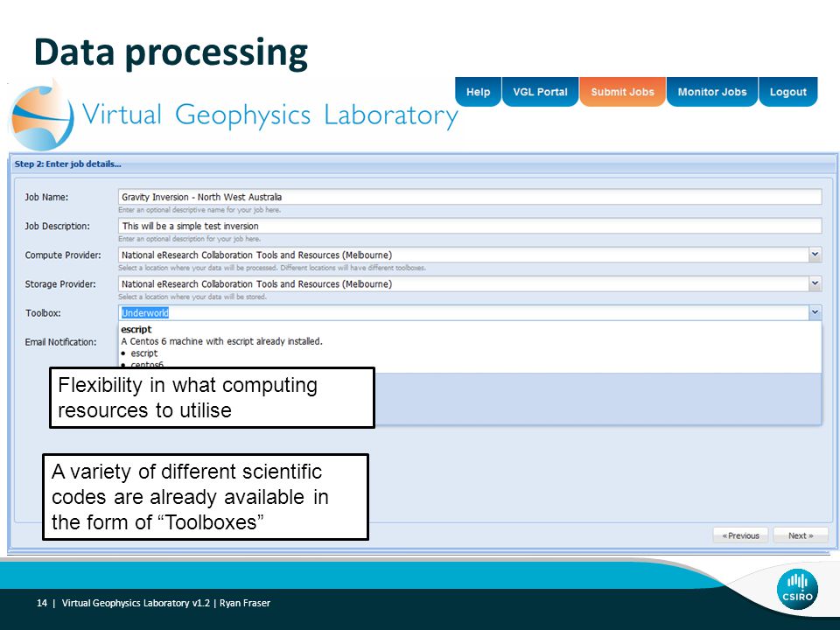Viewport: 840px width, 630px height.
Task: Click the 'Virtual Geophysics Laboratory' title text
Action: point(270,115)
